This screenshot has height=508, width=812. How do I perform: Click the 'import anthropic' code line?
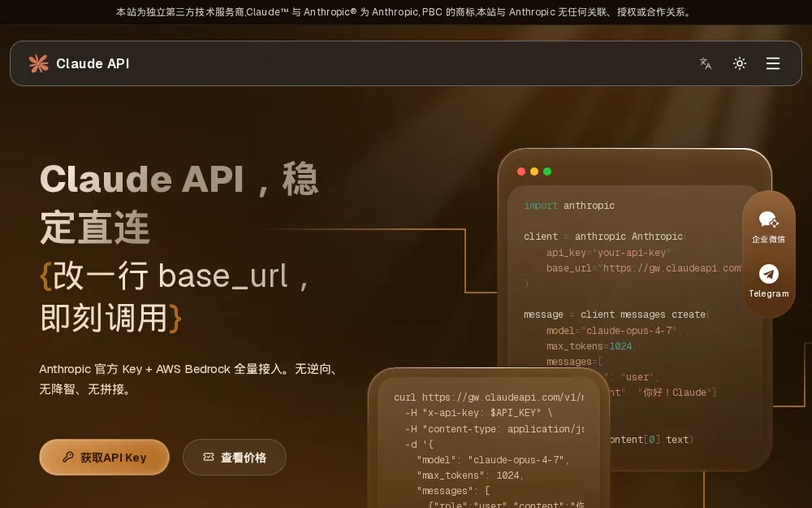(569, 206)
